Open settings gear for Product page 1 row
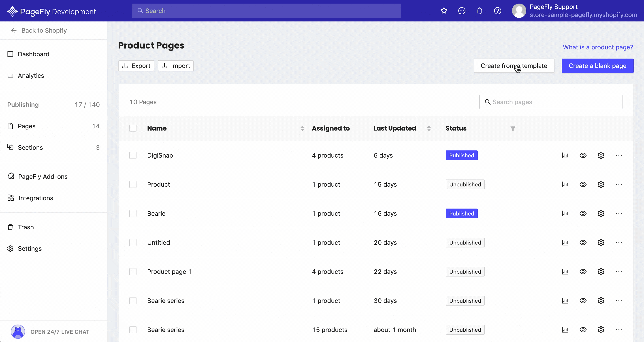644x342 pixels. [x=601, y=272]
